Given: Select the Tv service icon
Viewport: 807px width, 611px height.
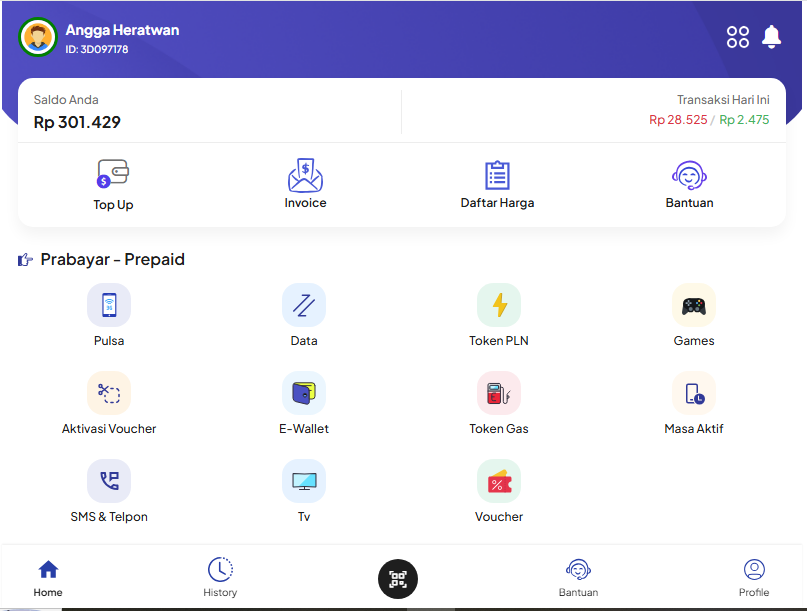Looking at the screenshot, I should pyautogui.click(x=304, y=481).
